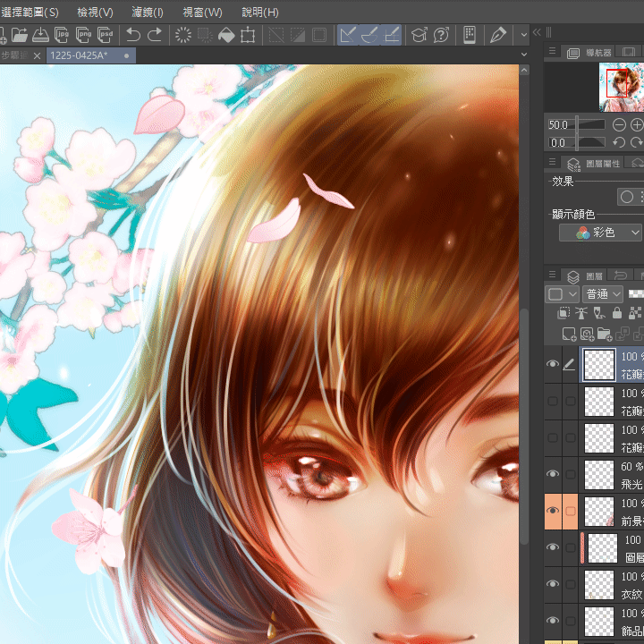Click the Fill (paint bucket) icon
This screenshot has width=644, height=644.
tap(226, 35)
